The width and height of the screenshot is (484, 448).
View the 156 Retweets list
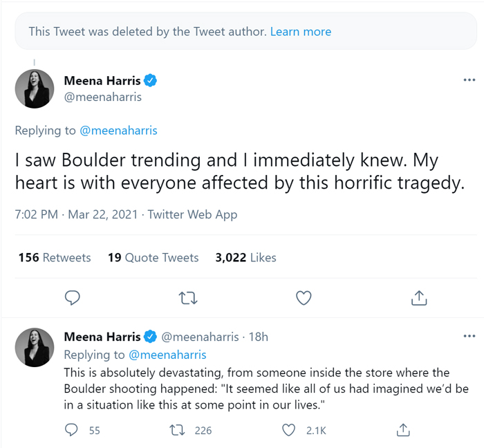55,257
